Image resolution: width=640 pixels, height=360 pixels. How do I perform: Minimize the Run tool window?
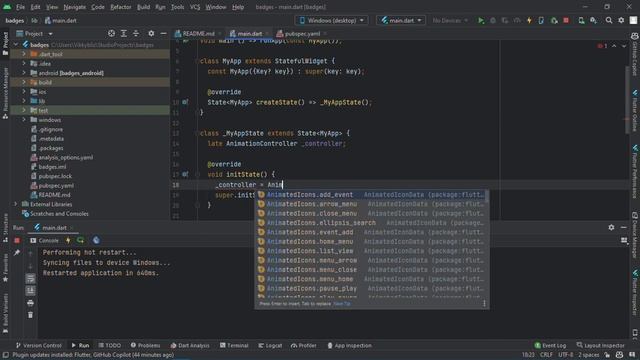coord(623,227)
